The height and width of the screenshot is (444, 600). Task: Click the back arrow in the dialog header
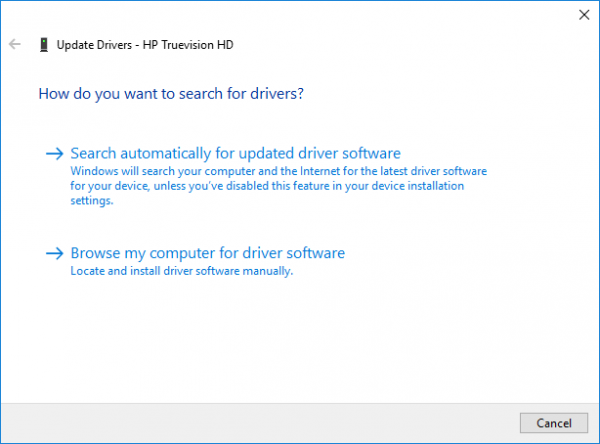15,44
